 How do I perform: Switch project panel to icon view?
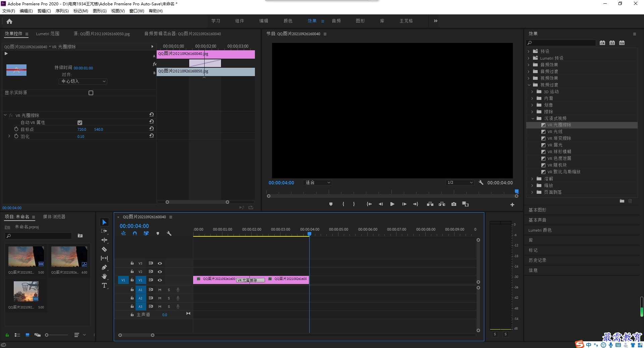pos(28,335)
